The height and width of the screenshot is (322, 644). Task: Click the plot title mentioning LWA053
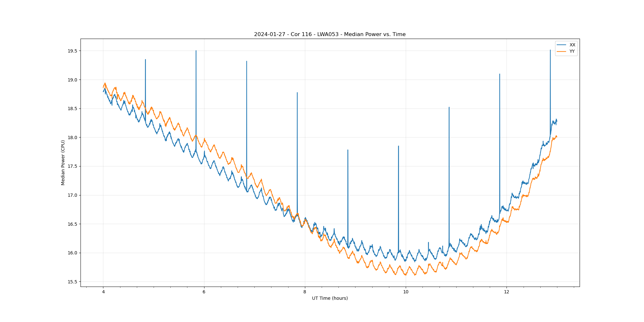point(330,34)
